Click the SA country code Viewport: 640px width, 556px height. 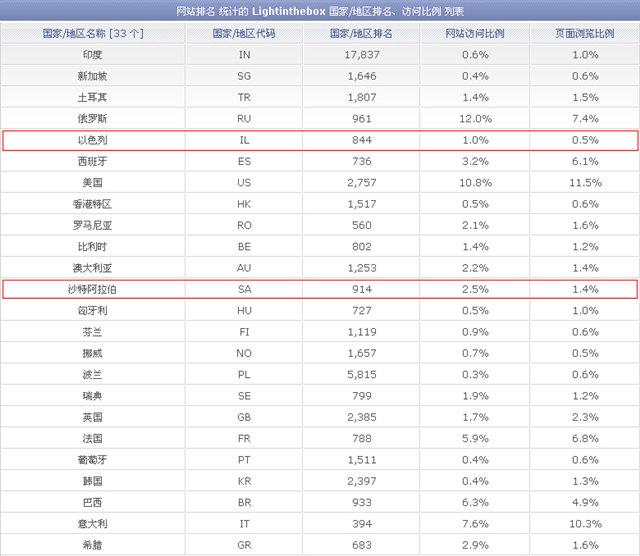(244, 289)
